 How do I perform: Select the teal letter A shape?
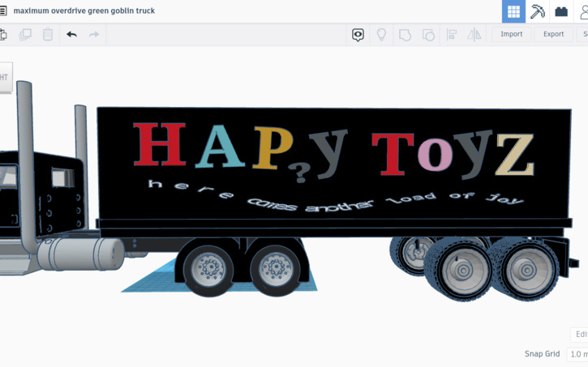tap(220, 147)
